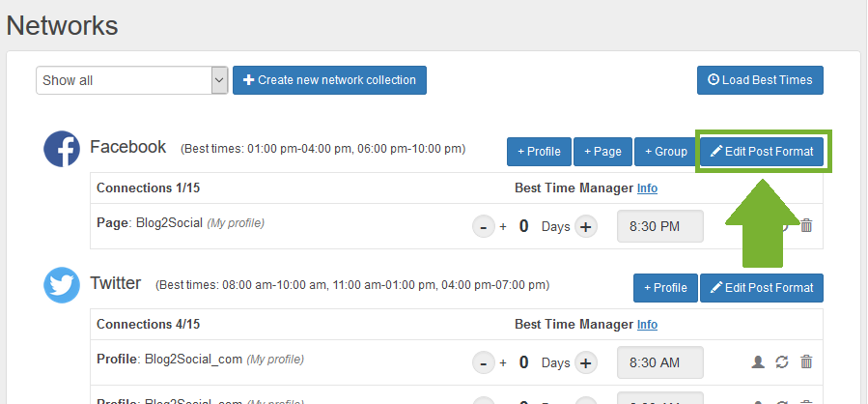Refresh the Twitter Blog2Social_com profile connection

782,361
